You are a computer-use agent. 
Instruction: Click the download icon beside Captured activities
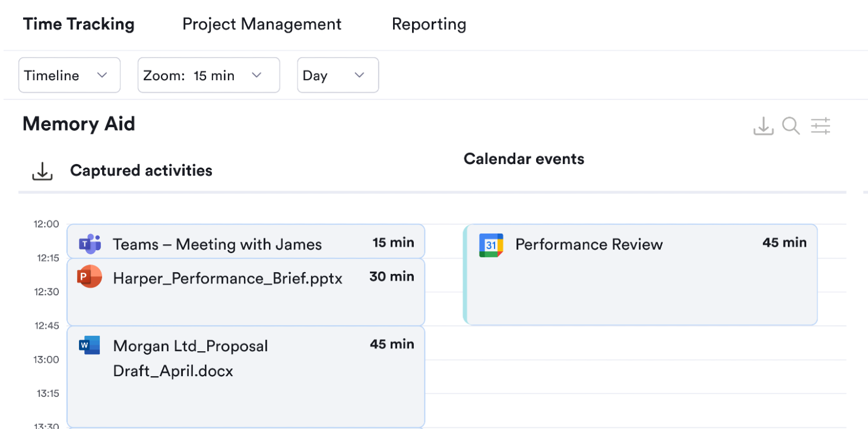point(42,171)
